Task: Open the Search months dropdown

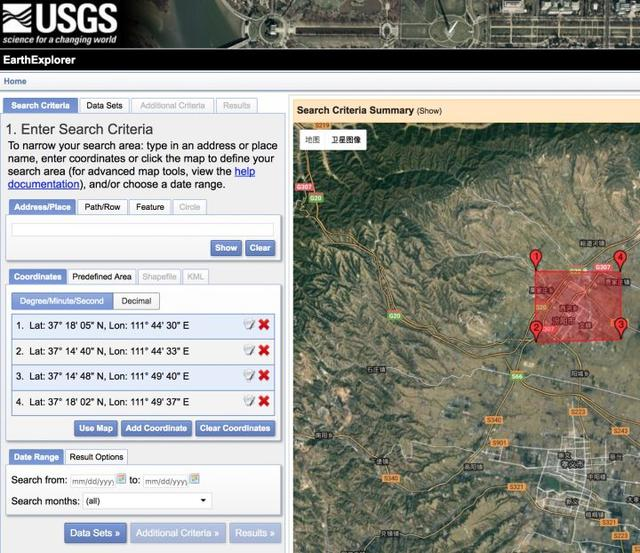Action: tap(147, 501)
